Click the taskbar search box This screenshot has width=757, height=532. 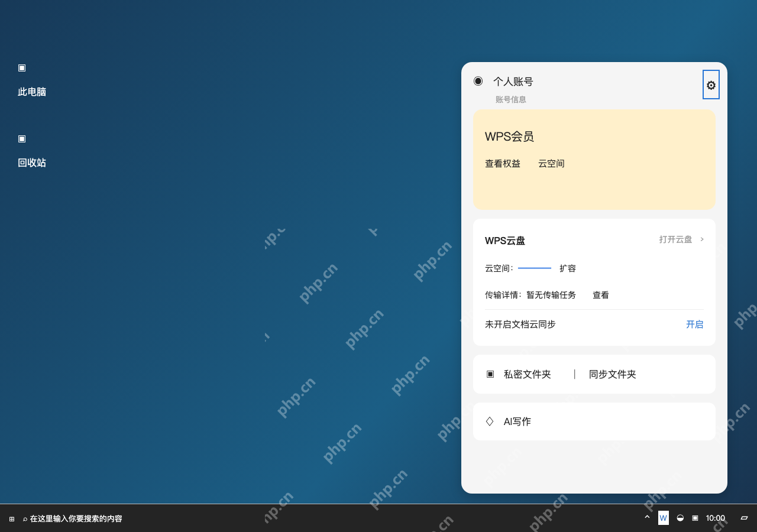[73, 518]
